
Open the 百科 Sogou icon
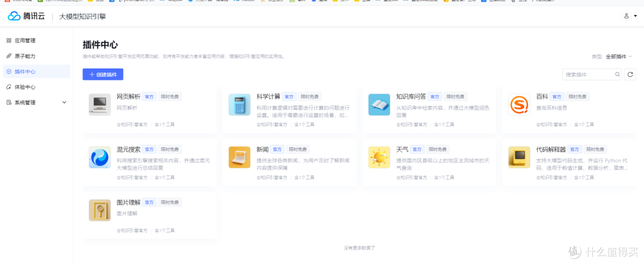[519, 105]
